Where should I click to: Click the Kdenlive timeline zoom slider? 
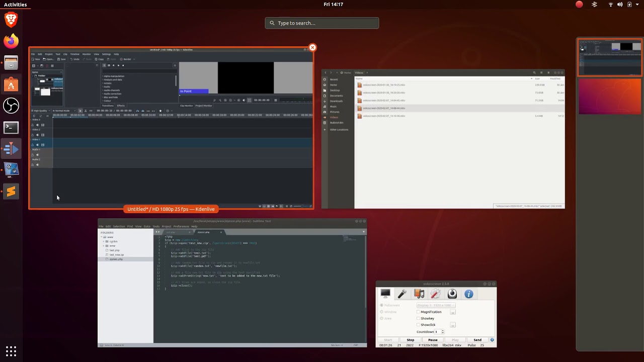coord(300,206)
